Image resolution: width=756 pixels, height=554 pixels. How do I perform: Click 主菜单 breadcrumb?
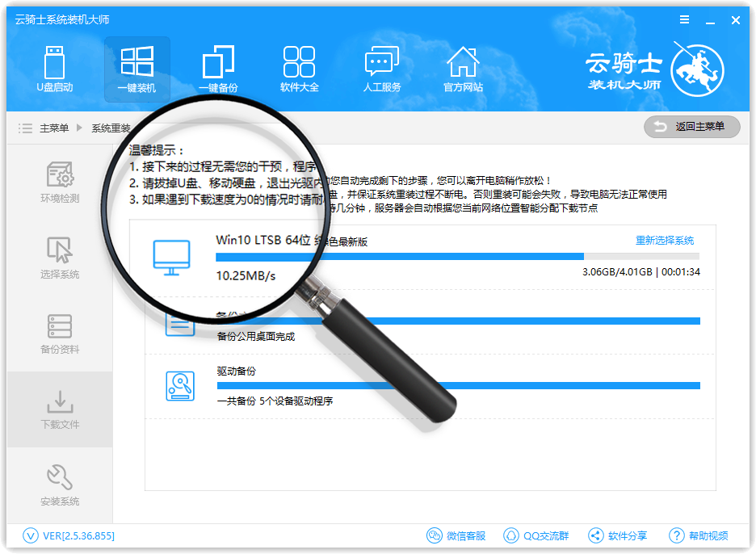54,128
